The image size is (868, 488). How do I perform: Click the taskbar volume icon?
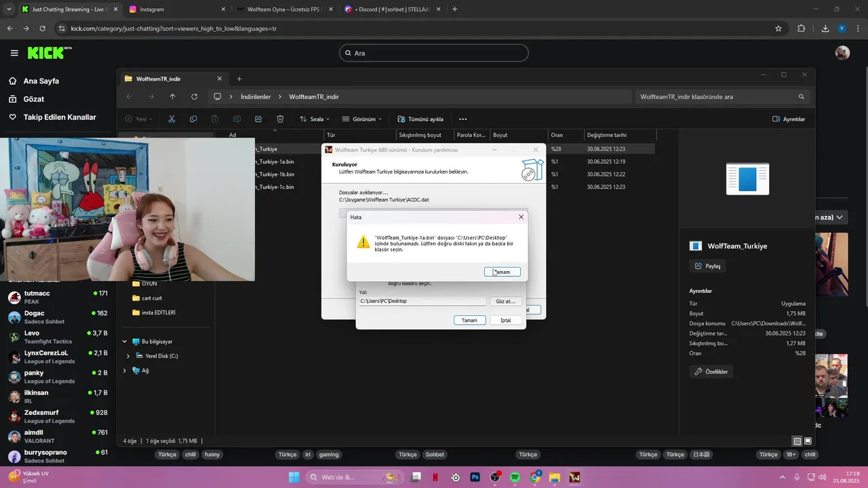pos(822,477)
